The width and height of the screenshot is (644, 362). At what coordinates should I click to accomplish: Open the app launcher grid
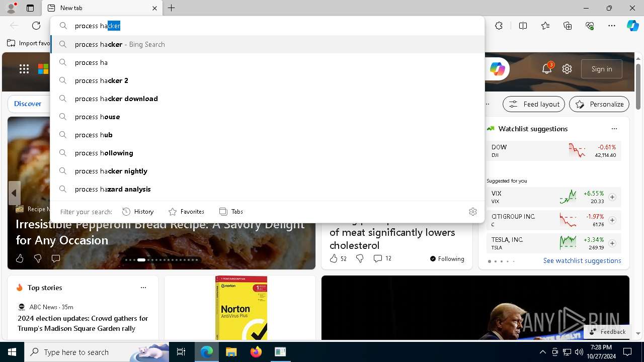24,69
